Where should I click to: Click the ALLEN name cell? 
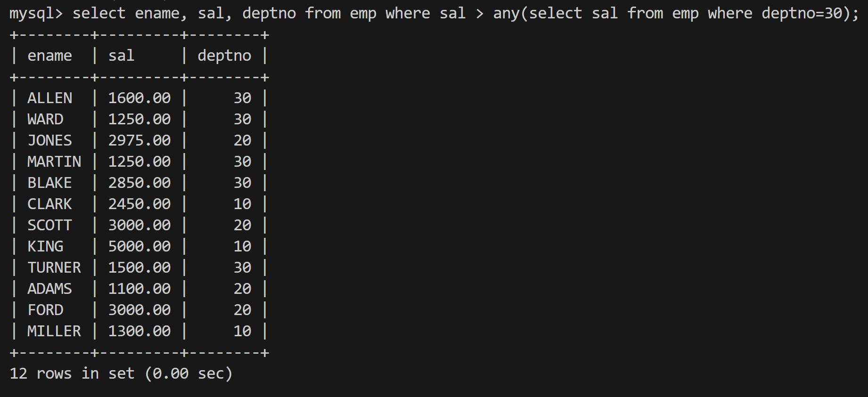coord(49,98)
